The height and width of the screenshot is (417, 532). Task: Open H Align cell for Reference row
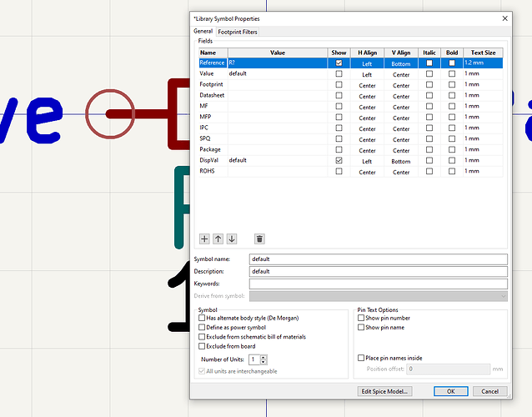click(x=367, y=63)
